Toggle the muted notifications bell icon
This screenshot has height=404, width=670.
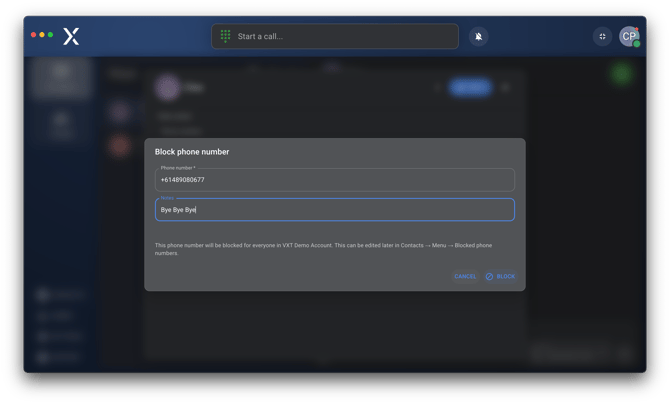point(478,36)
